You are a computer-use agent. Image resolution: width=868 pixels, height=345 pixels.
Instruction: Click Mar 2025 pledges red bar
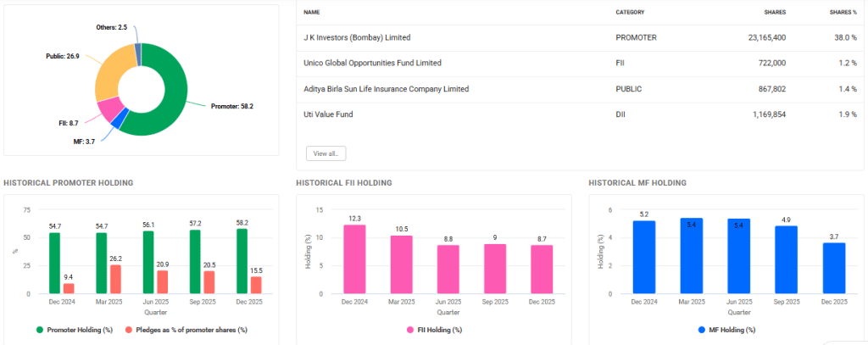[115, 280]
